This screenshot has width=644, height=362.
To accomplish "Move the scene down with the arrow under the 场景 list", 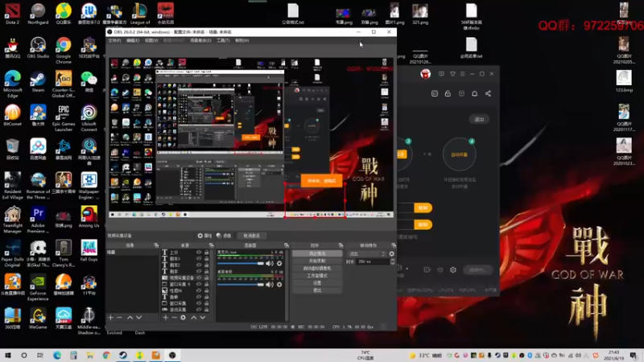I will [138, 317].
